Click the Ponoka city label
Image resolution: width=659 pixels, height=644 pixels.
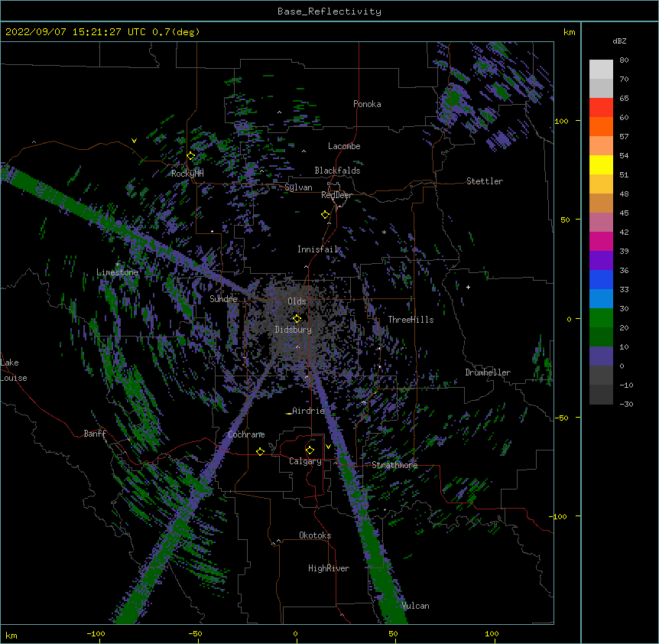(367, 104)
